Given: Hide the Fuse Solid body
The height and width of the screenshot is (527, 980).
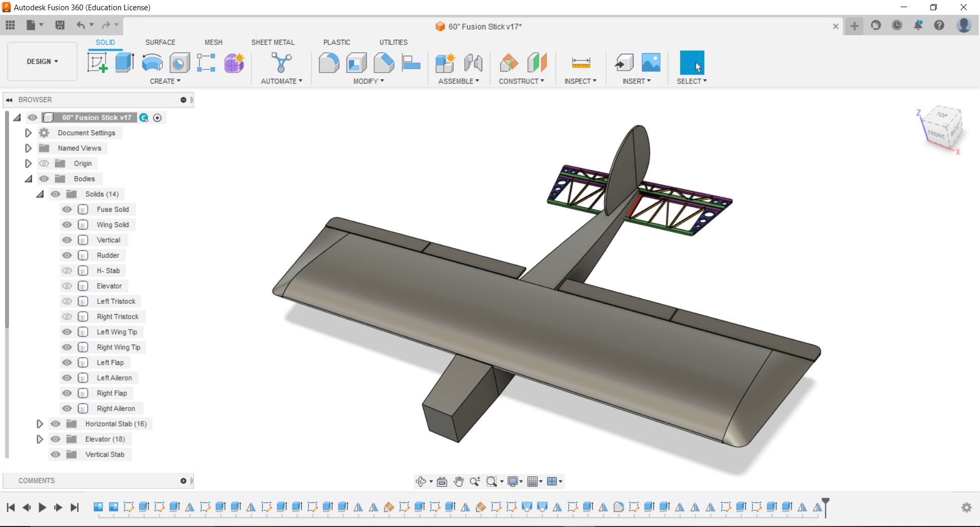Looking at the screenshot, I should coord(67,209).
